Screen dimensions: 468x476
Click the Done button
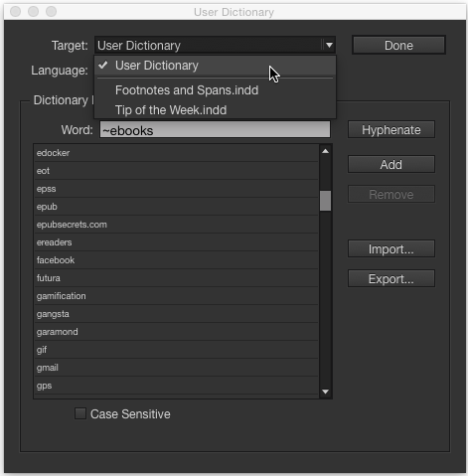pos(398,45)
